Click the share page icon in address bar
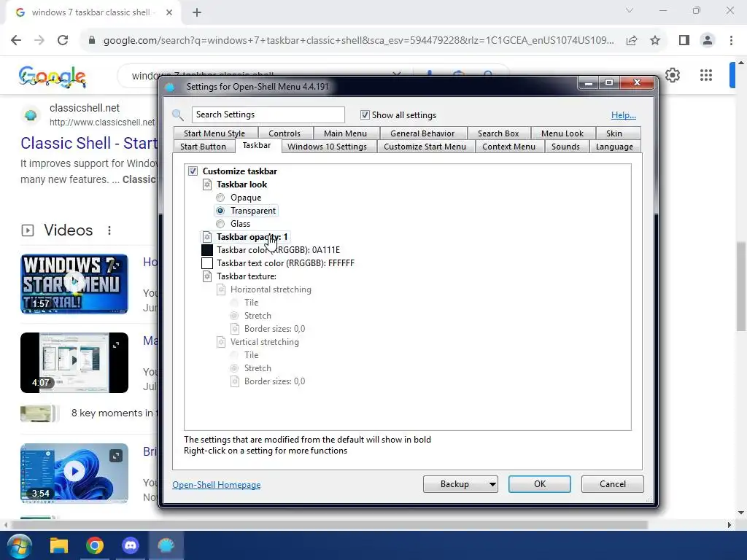Viewport: 747px width, 560px height. click(x=632, y=41)
